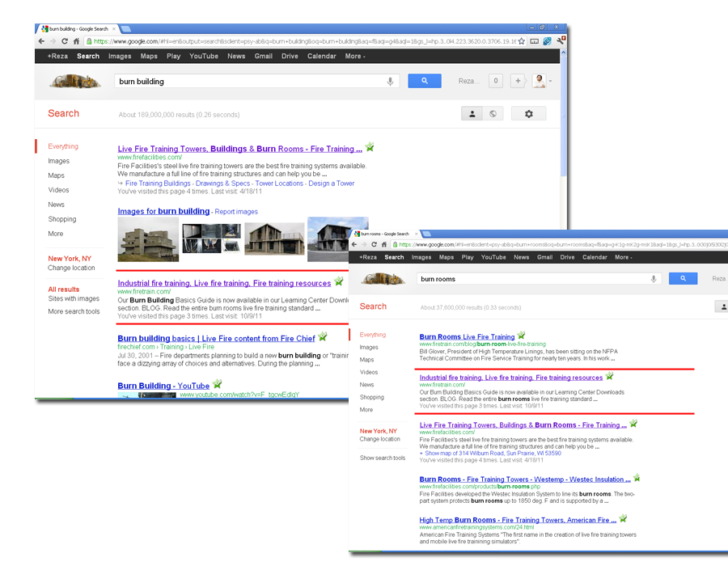Click Change location in burn rooms window

[380, 439]
